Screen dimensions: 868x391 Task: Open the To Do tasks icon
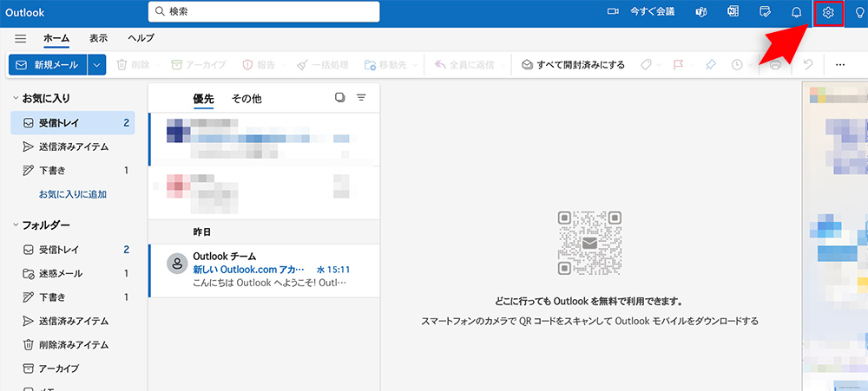(x=765, y=12)
